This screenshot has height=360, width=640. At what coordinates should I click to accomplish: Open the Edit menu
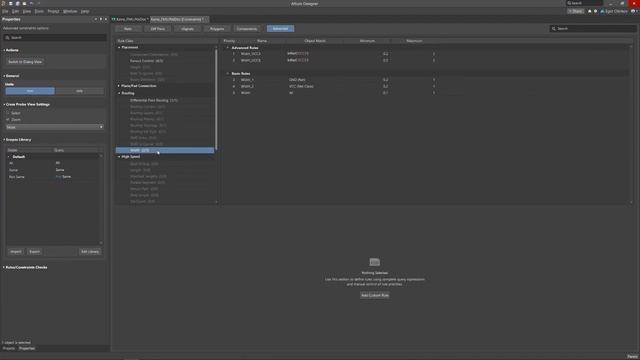[15, 11]
